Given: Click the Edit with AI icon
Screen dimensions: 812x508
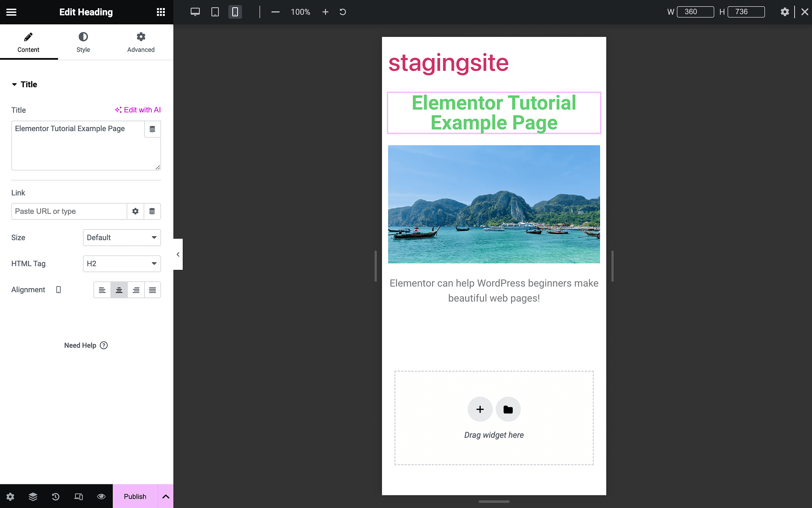Looking at the screenshot, I should pos(118,110).
